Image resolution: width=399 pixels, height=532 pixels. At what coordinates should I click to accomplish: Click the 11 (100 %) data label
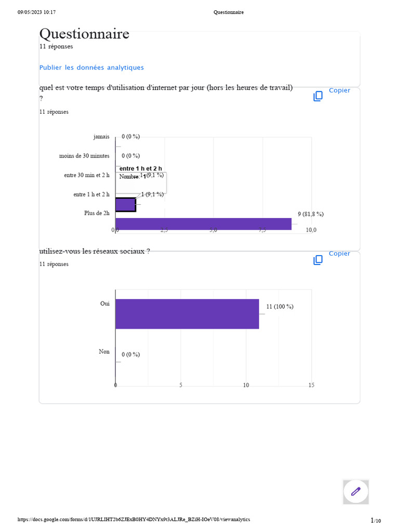click(280, 307)
